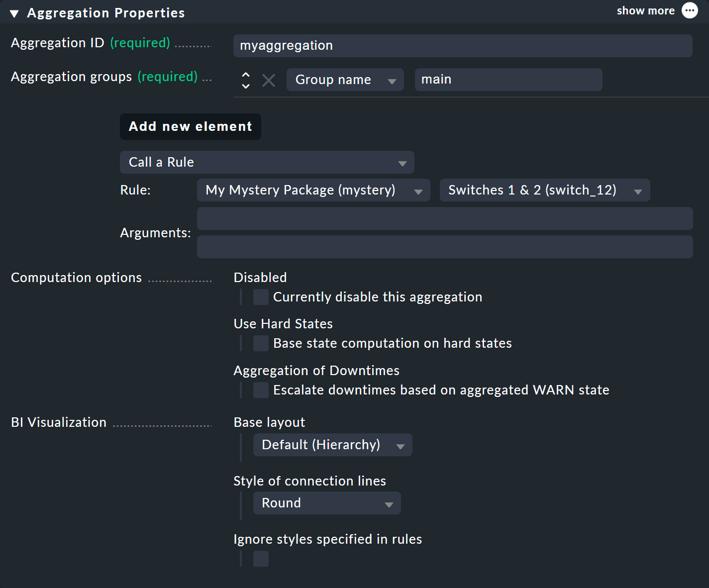Image resolution: width=709 pixels, height=588 pixels.
Task: Enable Currently disable this aggregation
Action: pyautogui.click(x=261, y=296)
